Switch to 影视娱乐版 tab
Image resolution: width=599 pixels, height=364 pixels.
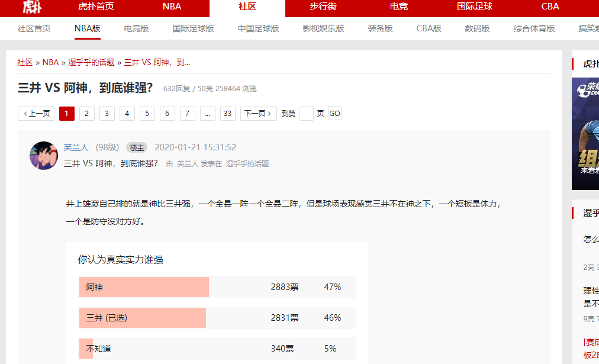click(x=323, y=28)
